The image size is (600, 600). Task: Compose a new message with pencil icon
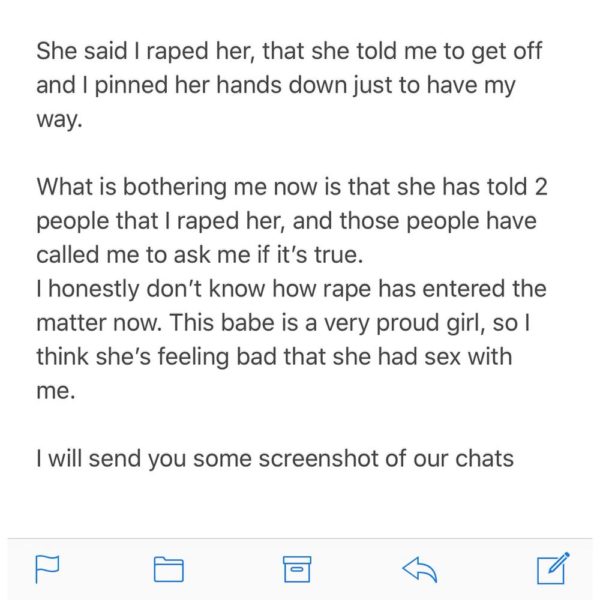coord(553,568)
